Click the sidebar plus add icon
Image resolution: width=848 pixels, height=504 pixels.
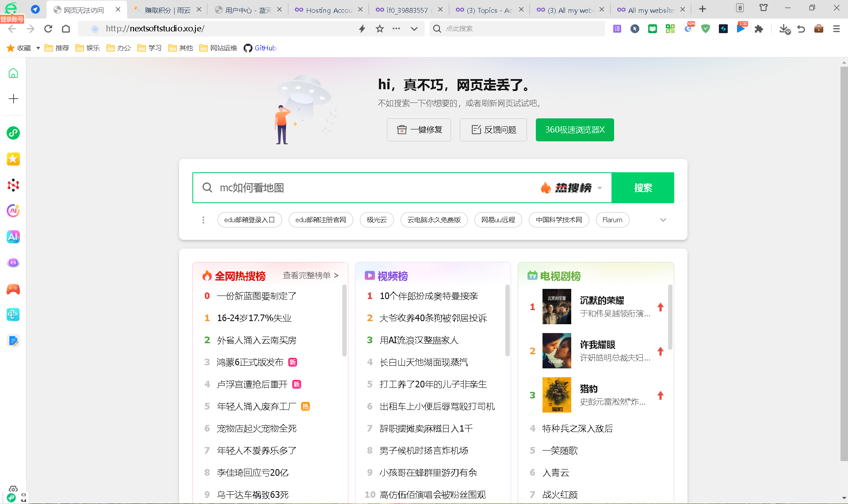click(13, 99)
